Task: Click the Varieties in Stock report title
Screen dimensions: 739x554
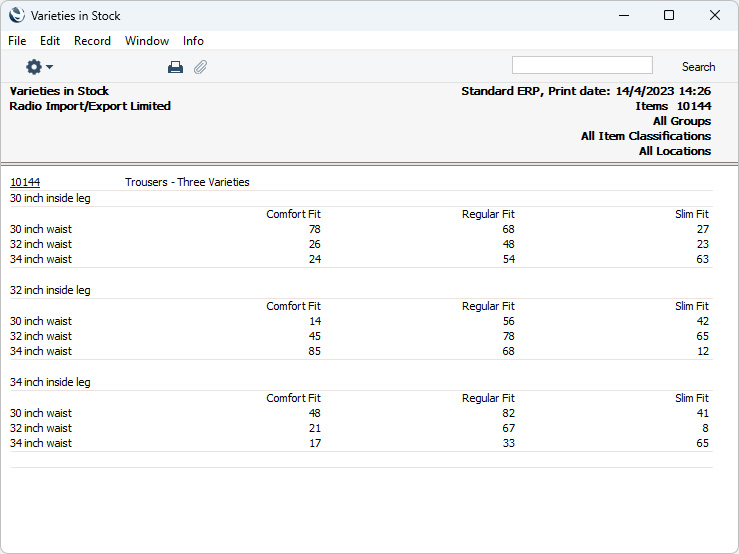Action: click(59, 91)
